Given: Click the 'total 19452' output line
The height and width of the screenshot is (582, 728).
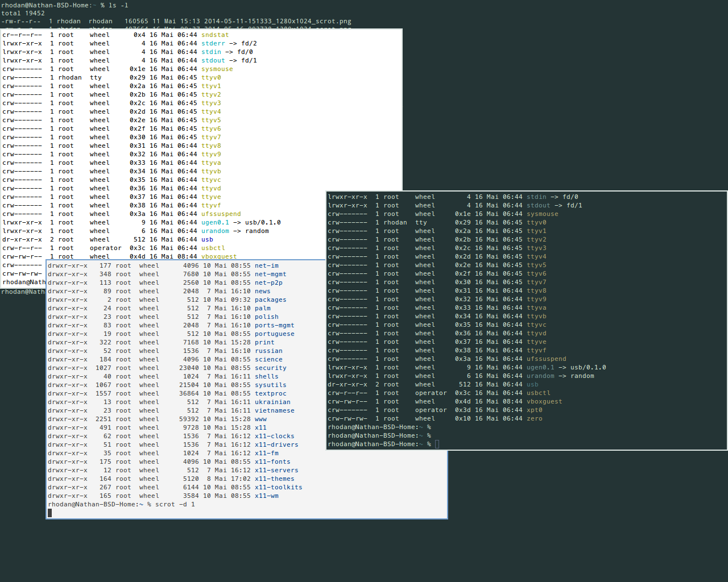Looking at the screenshot, I should (x=23, y=13).
